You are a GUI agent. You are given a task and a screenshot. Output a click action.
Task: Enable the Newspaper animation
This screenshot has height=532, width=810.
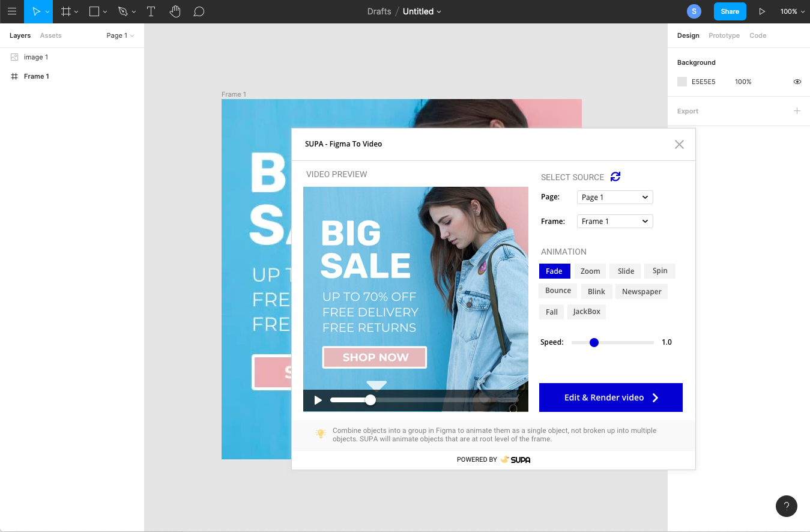(641, 291)
